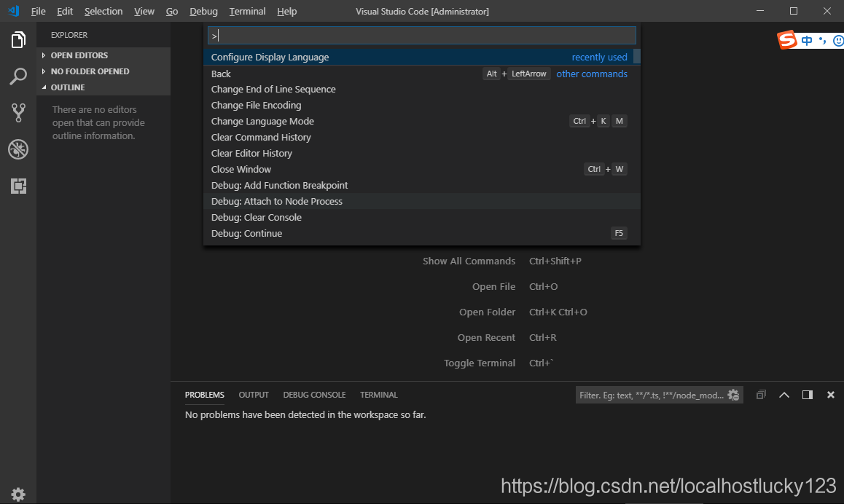Open the Terminal menu

[x=247, y=12]
